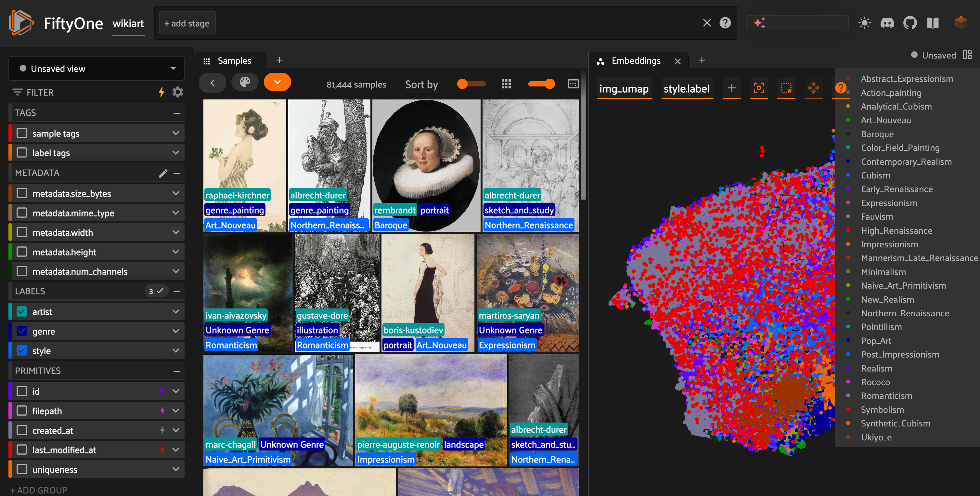Enable the sample tags checkbox
The image size is (980, 496).
pos(22,133)
